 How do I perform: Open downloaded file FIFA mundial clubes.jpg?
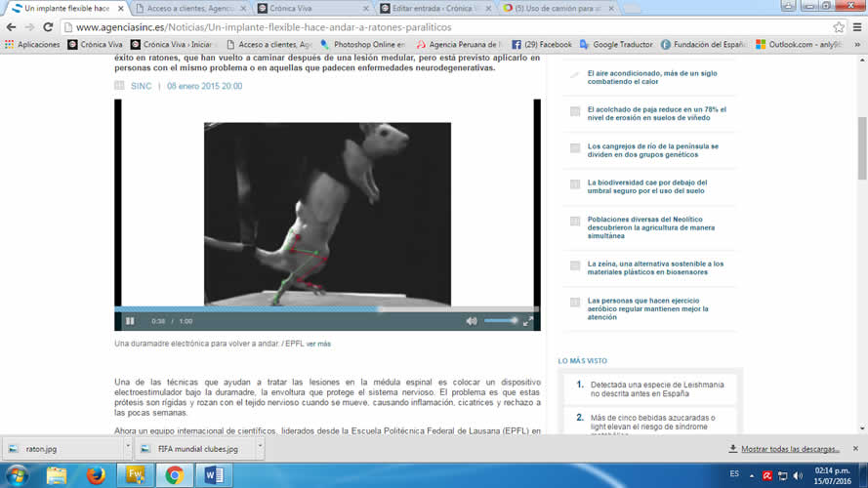click(195, 449)
